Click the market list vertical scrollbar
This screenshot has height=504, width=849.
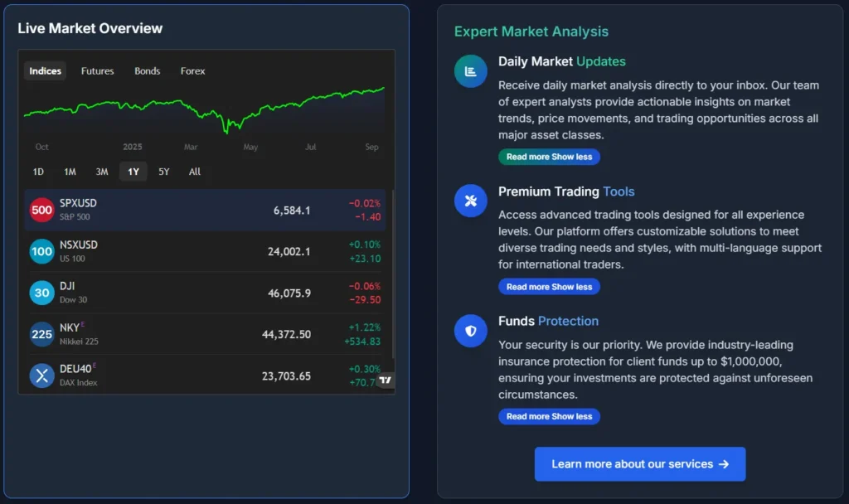(393, 274)
